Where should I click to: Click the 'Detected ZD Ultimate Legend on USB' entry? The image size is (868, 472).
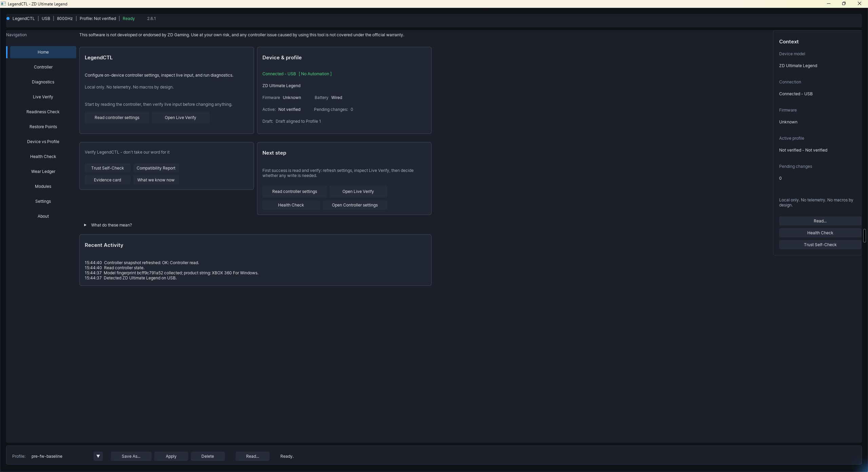click(131, 278)
